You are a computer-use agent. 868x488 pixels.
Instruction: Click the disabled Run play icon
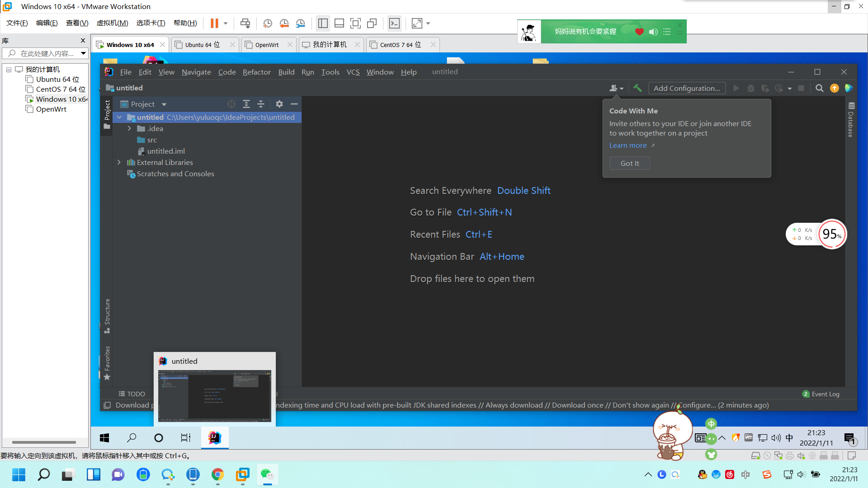[736, 88]
